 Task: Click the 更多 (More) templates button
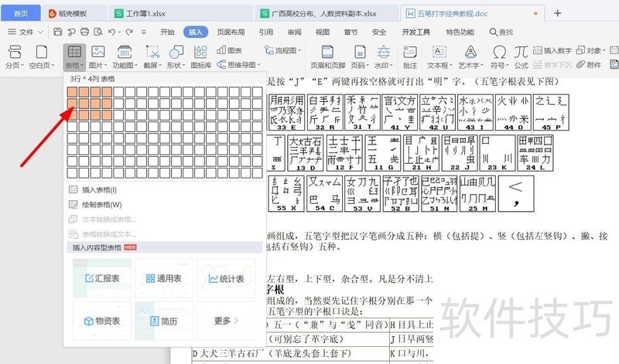click(227, 321)
